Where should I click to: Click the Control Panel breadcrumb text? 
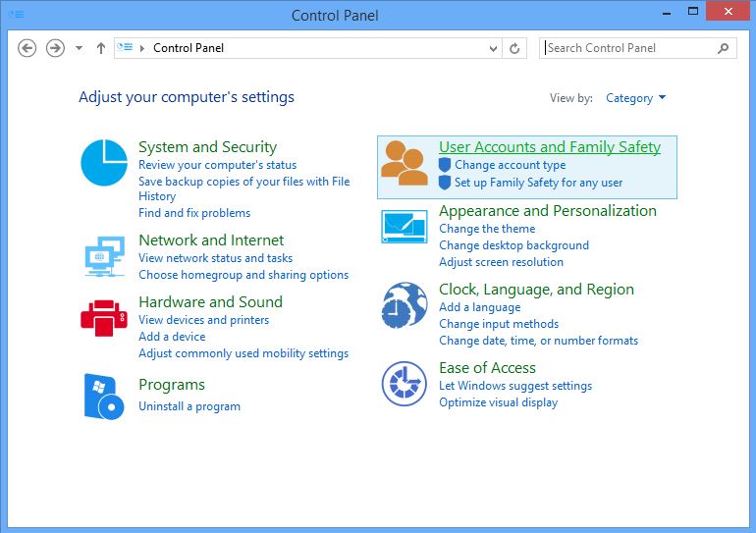tap(189, 48)
